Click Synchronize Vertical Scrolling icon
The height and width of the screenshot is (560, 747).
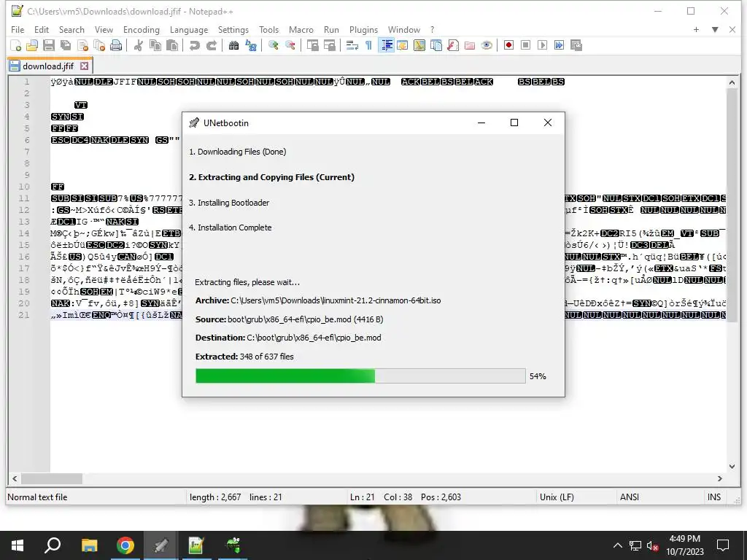click(312, 45)
